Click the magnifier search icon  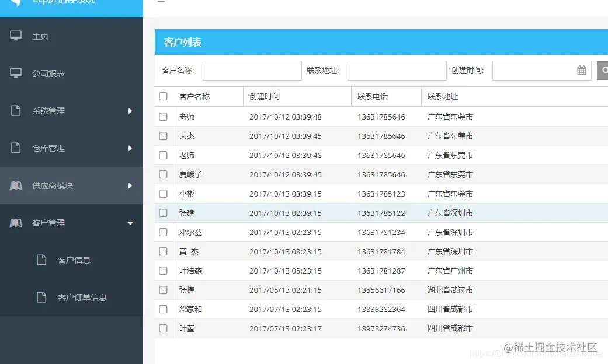coord(603,70)
